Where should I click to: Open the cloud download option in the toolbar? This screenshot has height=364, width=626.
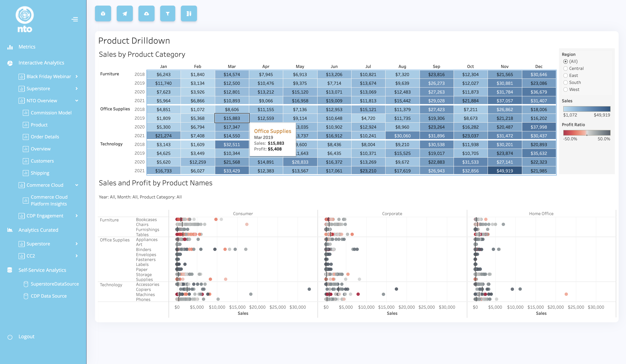pyautogui.click(x=146, y=14)
